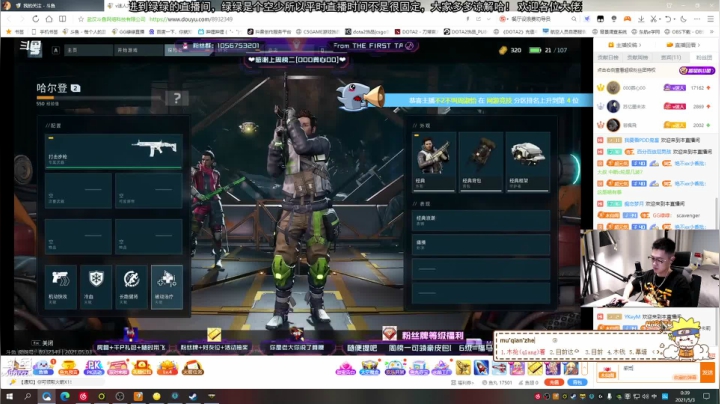The height and width of the screenshot is (404, 720).
Task: Open Steam from the taskbar
Action: point(193,396)
